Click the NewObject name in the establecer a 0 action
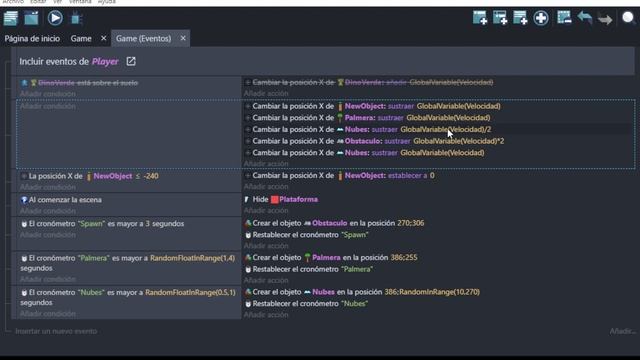640x360 pixels. [x=365, y=176]
